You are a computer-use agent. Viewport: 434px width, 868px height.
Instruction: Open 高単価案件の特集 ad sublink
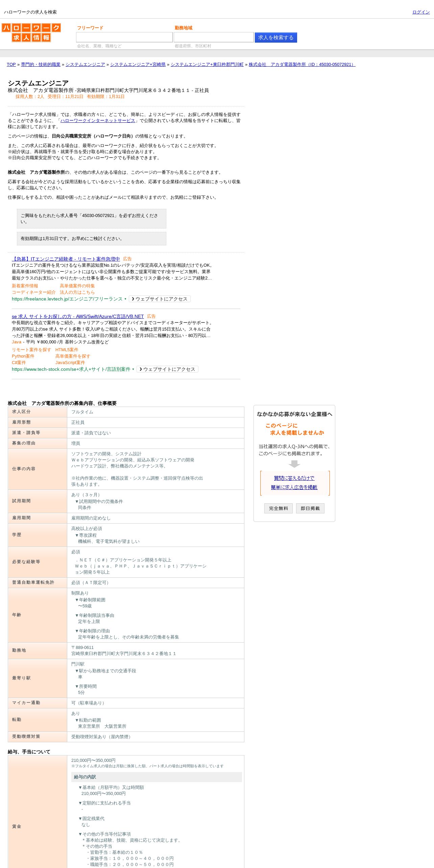pos(77,286)
